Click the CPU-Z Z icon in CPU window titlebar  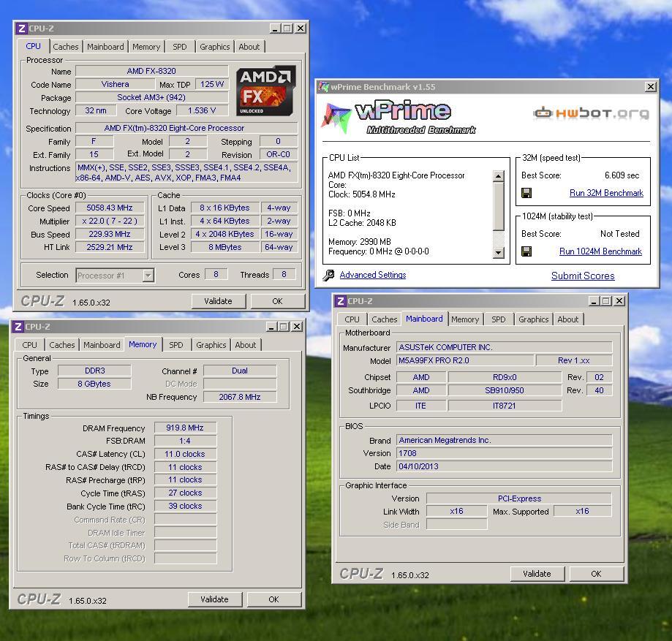[21, 29]
